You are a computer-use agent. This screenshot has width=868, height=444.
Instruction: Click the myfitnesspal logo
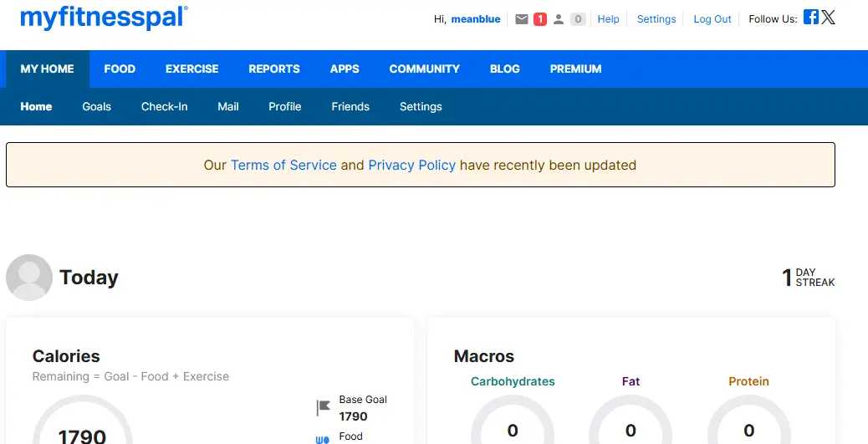coord(104,18)
